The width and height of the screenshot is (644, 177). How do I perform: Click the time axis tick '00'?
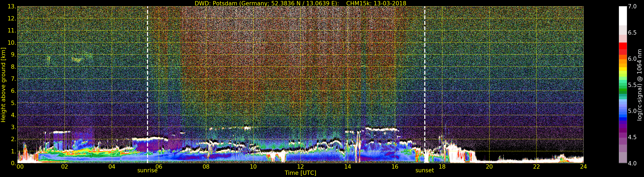click(20, 167)
